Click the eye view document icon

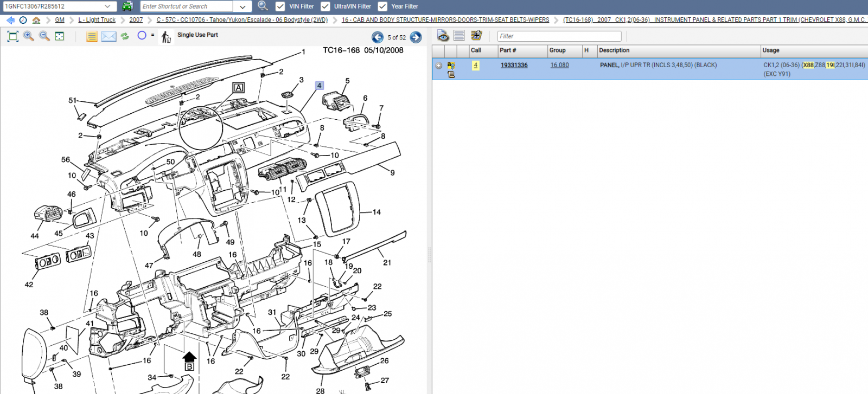[x=443, y=36]
